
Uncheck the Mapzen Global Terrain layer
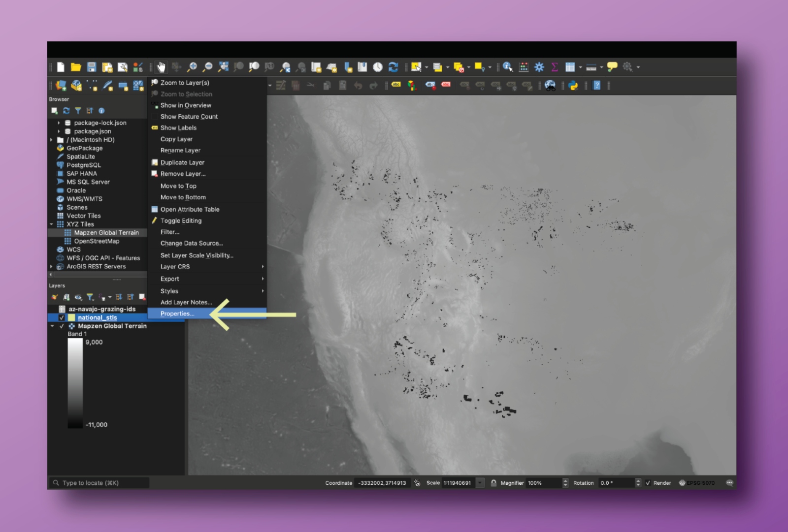(62, 326)
